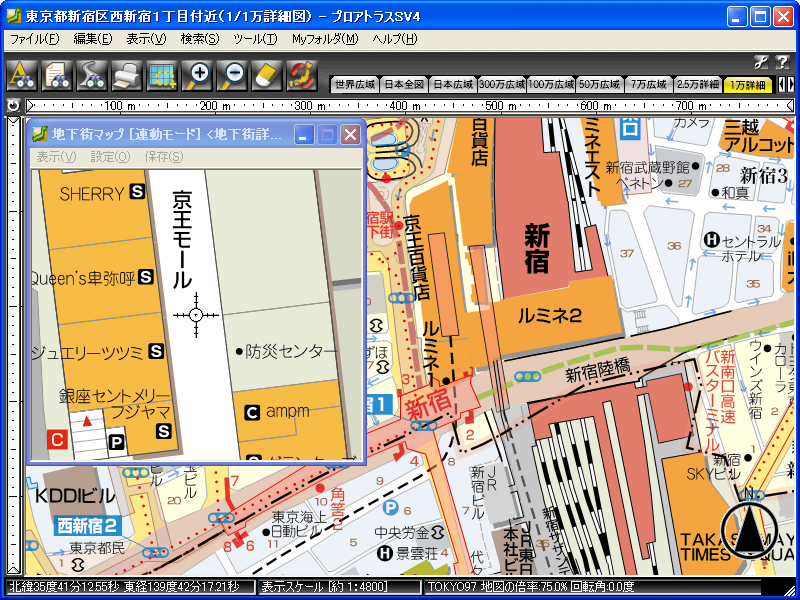Click the S marker beside ジュエリーツツミ
This screenshot has height=600, width=800.
[156, 351]
